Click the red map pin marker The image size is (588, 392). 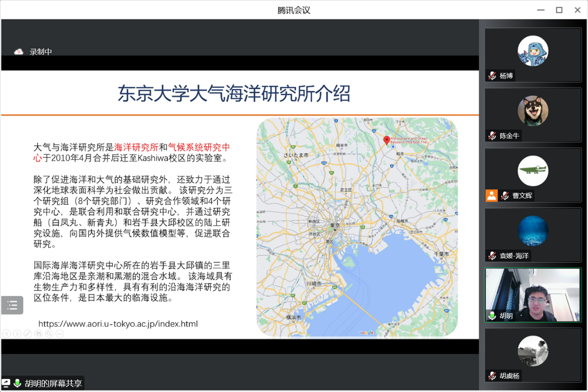coord(387,140)
